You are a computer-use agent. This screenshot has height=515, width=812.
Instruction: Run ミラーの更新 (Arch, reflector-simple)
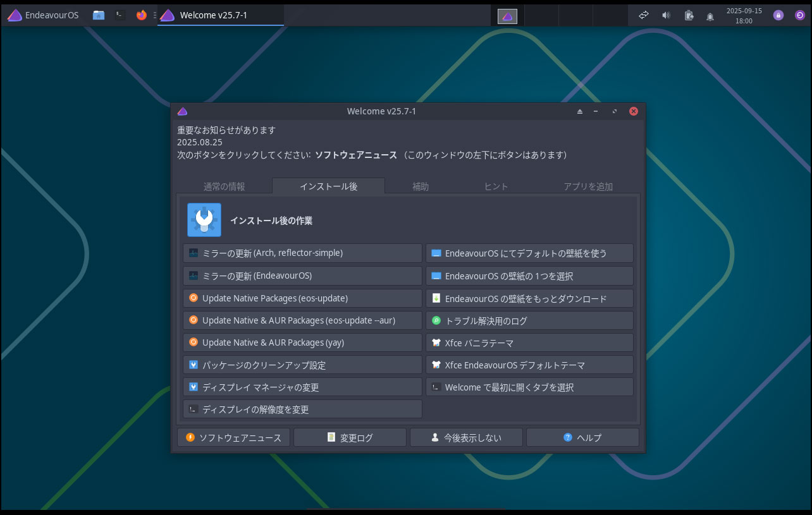coord(302,253)
